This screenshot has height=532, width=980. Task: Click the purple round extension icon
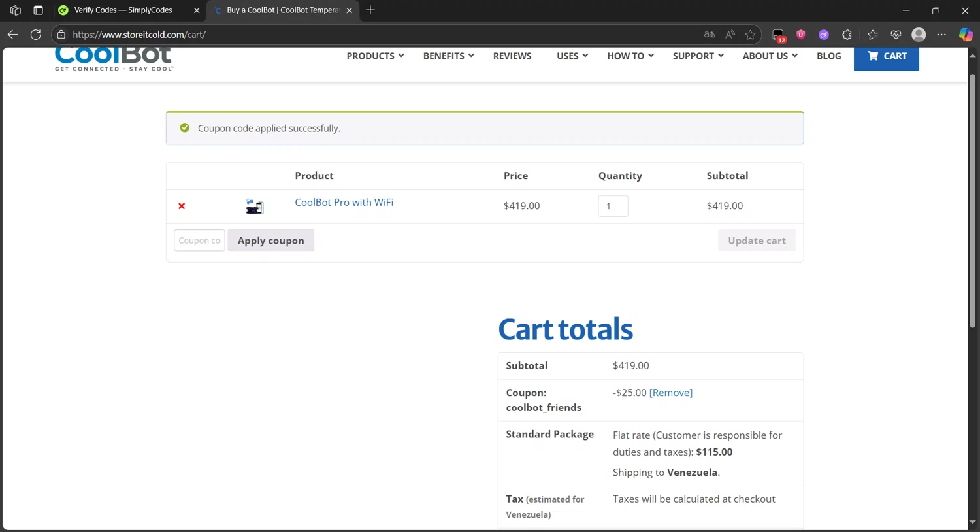click(x=824, y=35)
